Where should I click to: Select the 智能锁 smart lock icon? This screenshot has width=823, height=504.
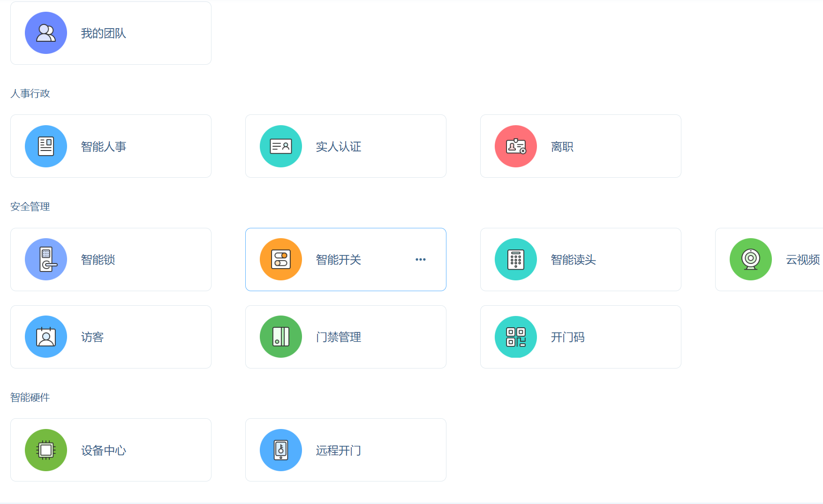coord(45,259)
